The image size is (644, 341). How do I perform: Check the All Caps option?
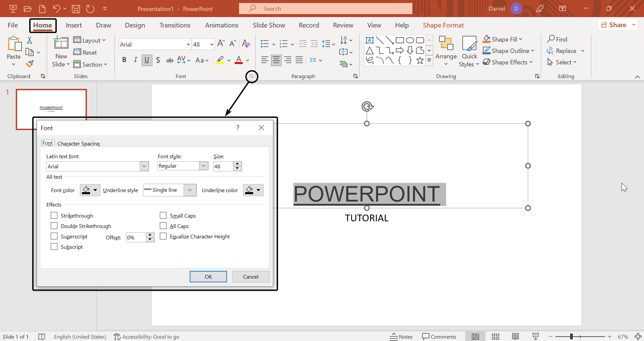coord(163,226)
